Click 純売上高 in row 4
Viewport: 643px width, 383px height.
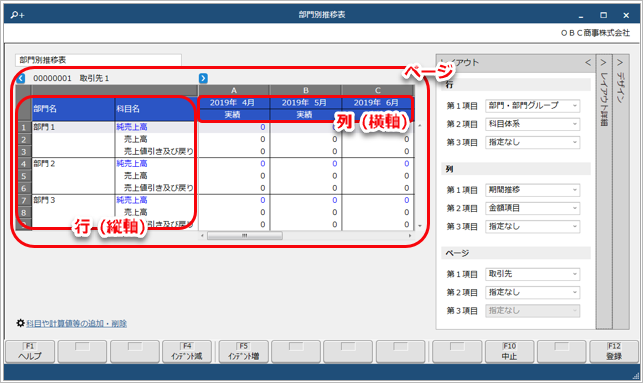(x=132, y=164)
